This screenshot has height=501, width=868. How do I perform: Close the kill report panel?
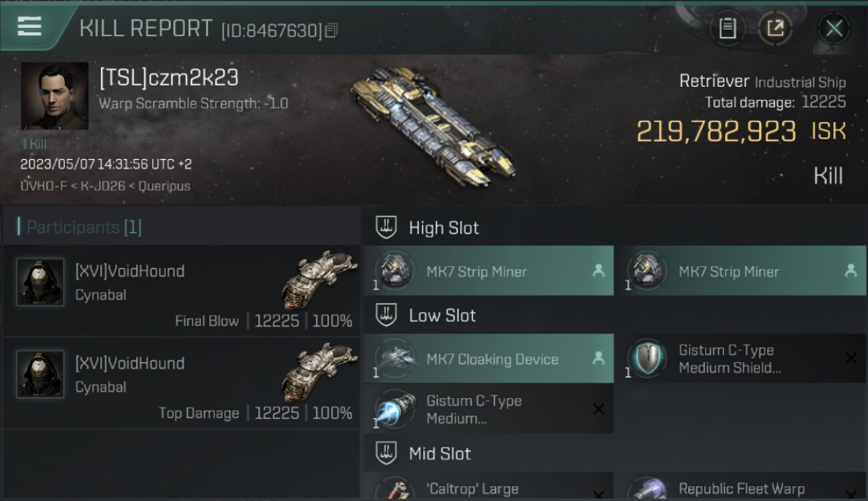[834, 28]
